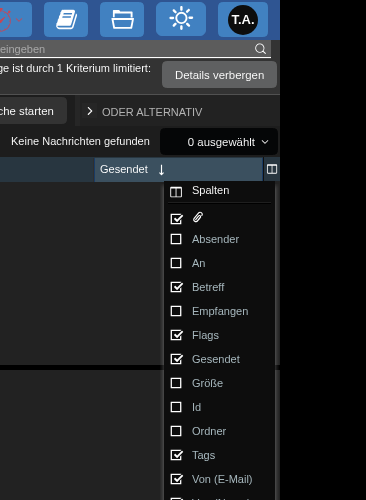Viewport: 366px width, 500px height.
Task: Enable the Größe column checkbox
Action: [x=176, y=383]
